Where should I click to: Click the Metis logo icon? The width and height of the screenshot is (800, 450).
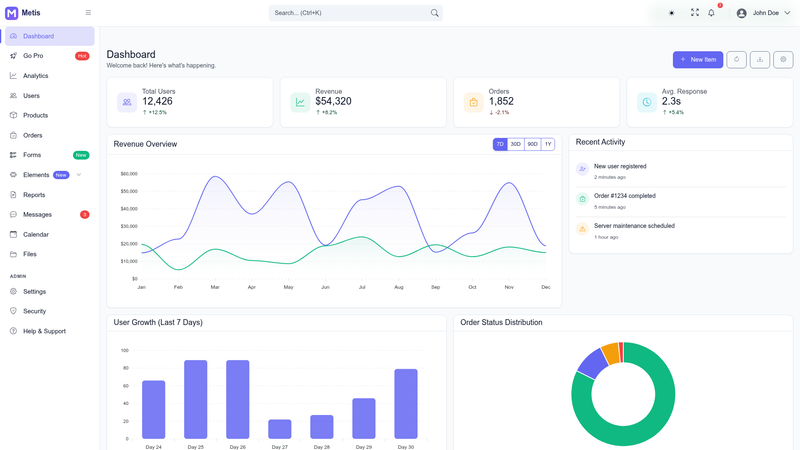click(11, 13)
